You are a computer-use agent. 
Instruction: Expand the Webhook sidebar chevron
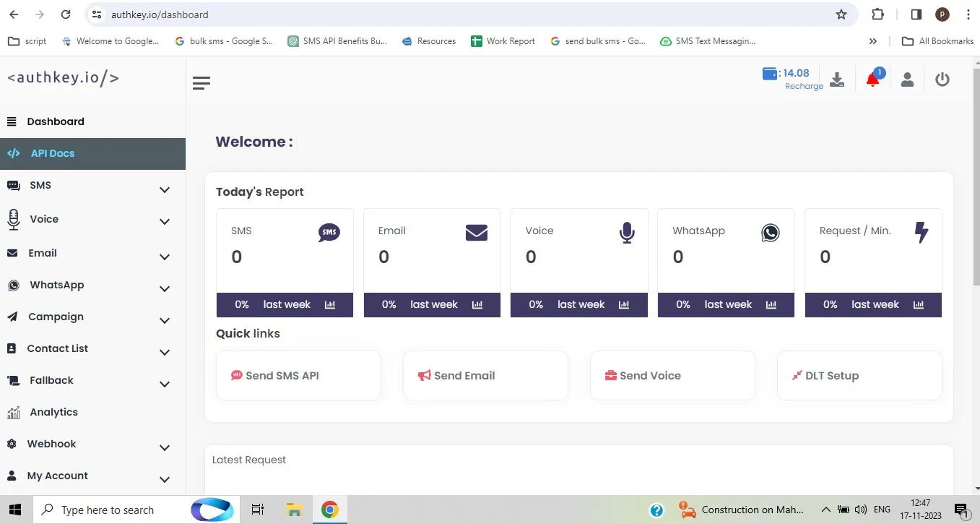165,447
